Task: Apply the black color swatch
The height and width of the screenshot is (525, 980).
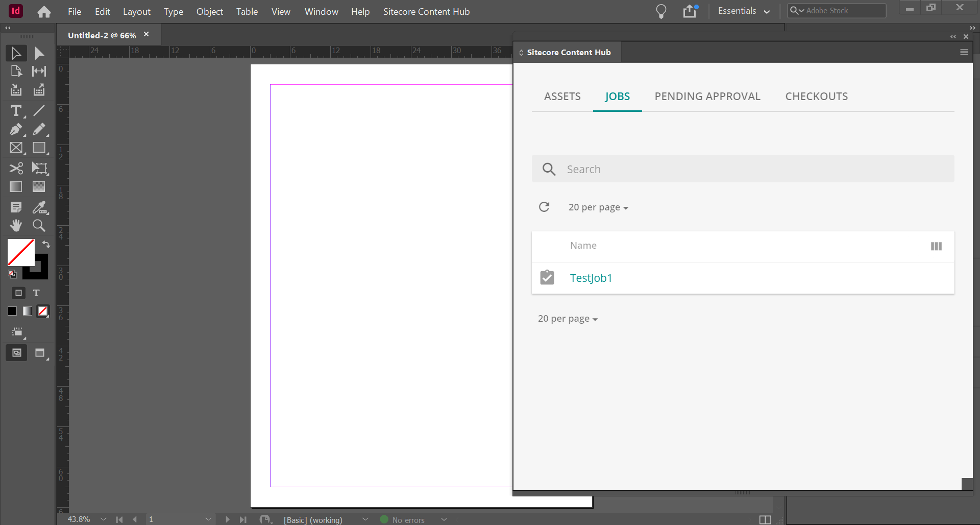Action: [x=12, y=311]
